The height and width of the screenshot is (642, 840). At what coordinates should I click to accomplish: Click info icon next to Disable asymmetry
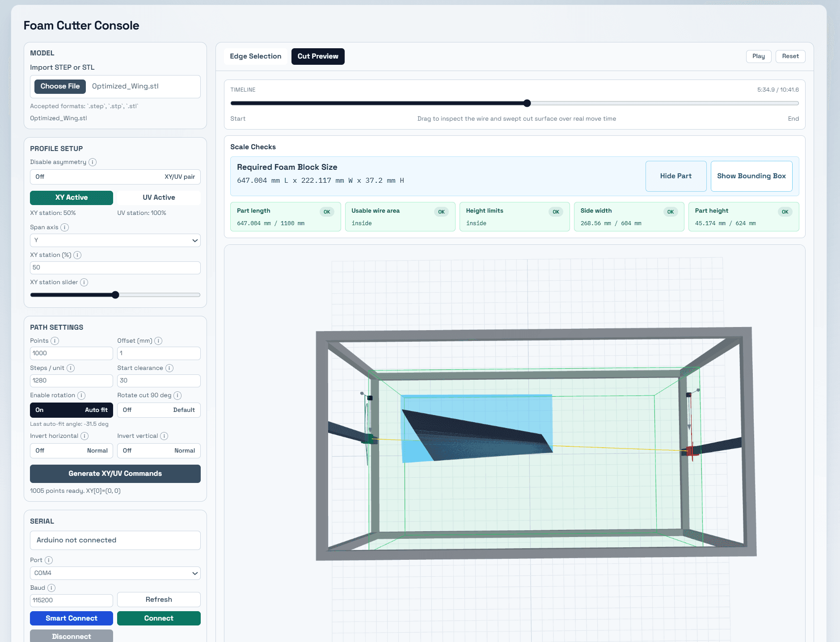coord(93,162)
